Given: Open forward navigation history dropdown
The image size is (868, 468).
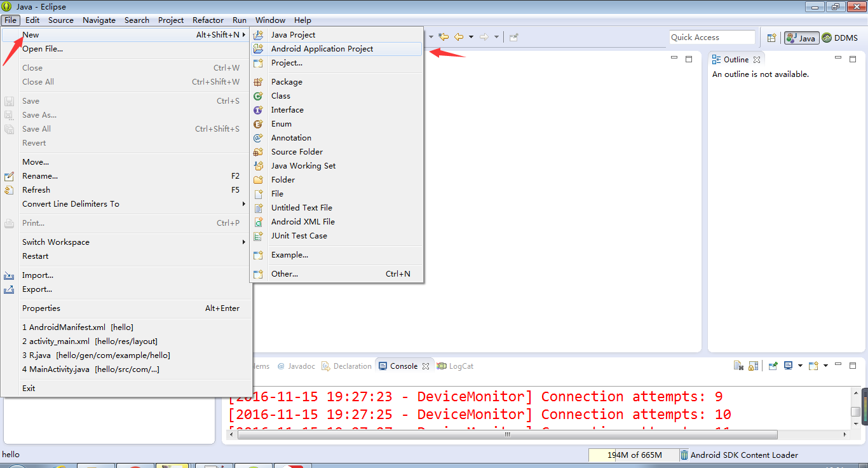Looking at the screenshot, I should 496,37.
